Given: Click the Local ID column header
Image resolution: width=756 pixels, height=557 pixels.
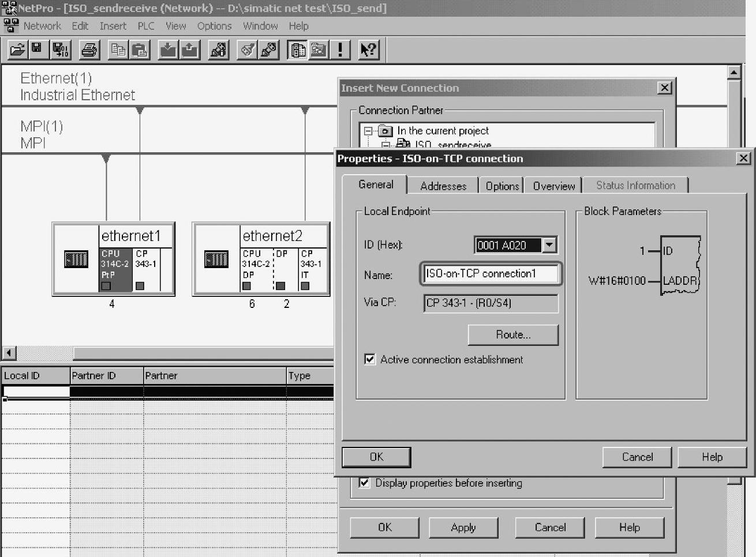Looking at the screenshot, I should click(x=36, y=375).
